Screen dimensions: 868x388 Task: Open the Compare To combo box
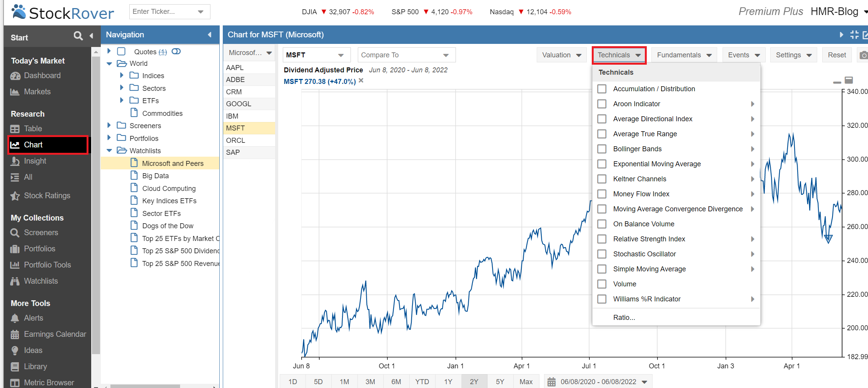click(x=407, y=55)
